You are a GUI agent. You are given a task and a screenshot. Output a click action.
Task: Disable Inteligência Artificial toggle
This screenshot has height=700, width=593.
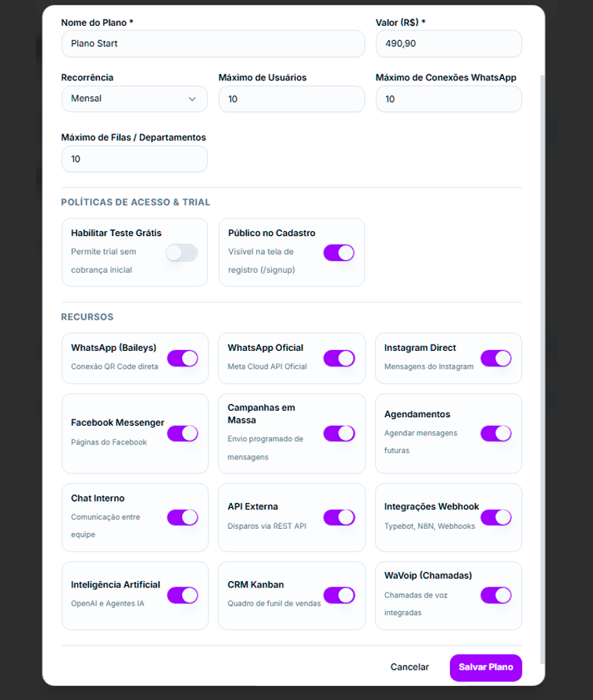[x=183, y=595]
